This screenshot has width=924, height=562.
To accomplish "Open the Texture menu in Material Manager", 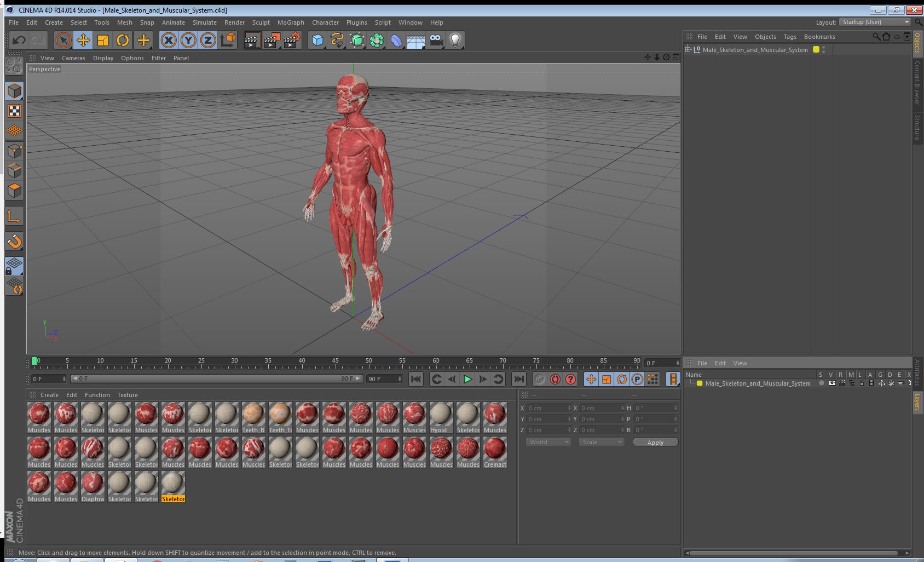I will pos(128,395).
